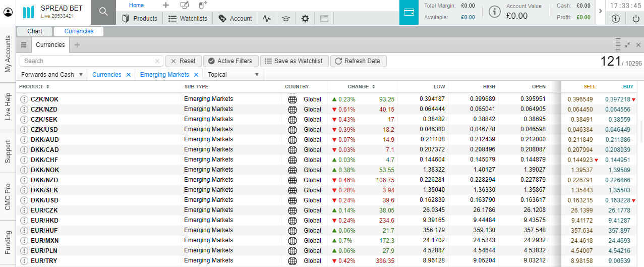Switch to the Home layout tab
Viewport: 644px width, 267px height.
136,5
